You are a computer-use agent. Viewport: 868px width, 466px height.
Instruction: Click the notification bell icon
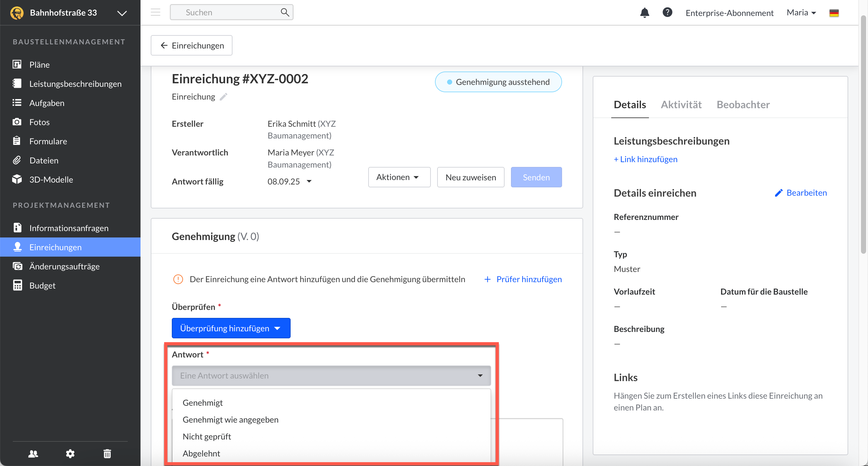coord(644,13)
